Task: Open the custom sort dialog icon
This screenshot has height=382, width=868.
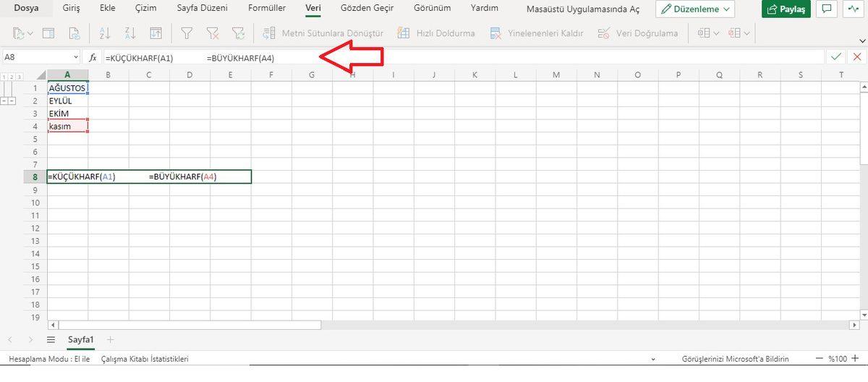Action: [x=156, y=33]
